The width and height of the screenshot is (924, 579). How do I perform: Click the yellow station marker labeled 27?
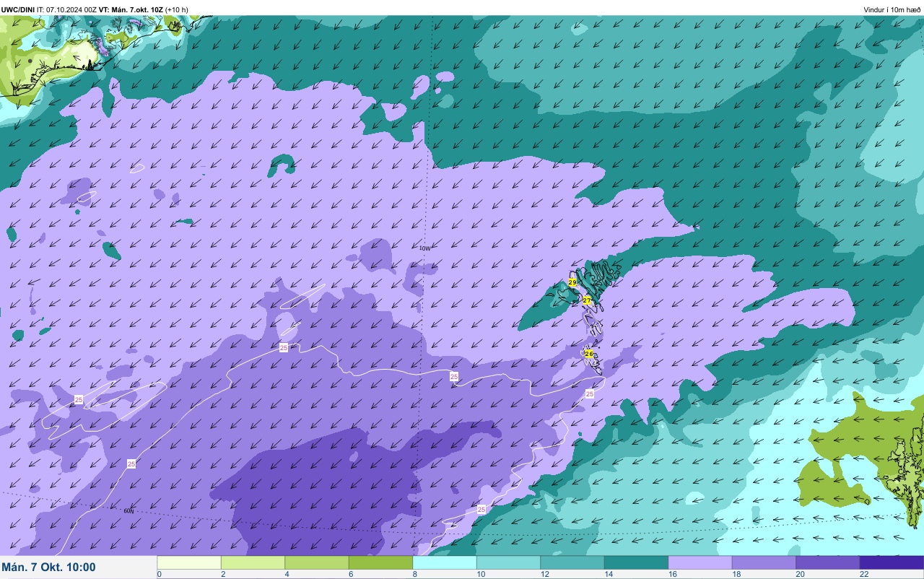click(x=587, y=300)
